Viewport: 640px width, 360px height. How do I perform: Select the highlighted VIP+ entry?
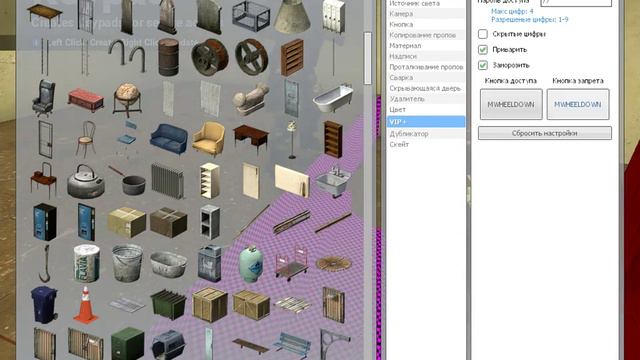coord(426,122)
